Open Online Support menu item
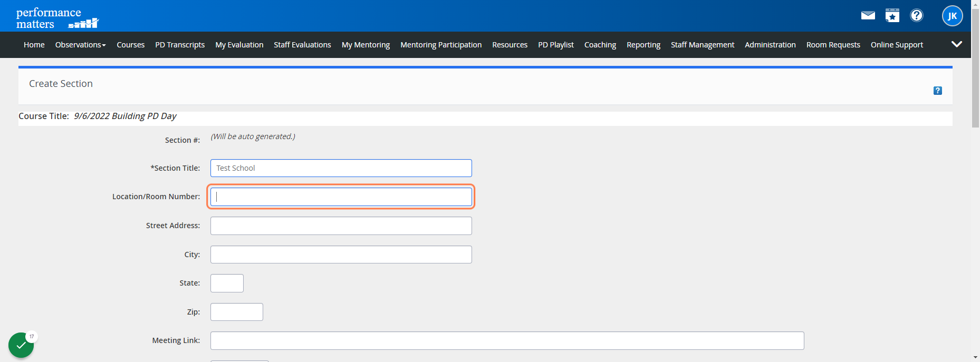980x362 pixels. coord(897,45)
